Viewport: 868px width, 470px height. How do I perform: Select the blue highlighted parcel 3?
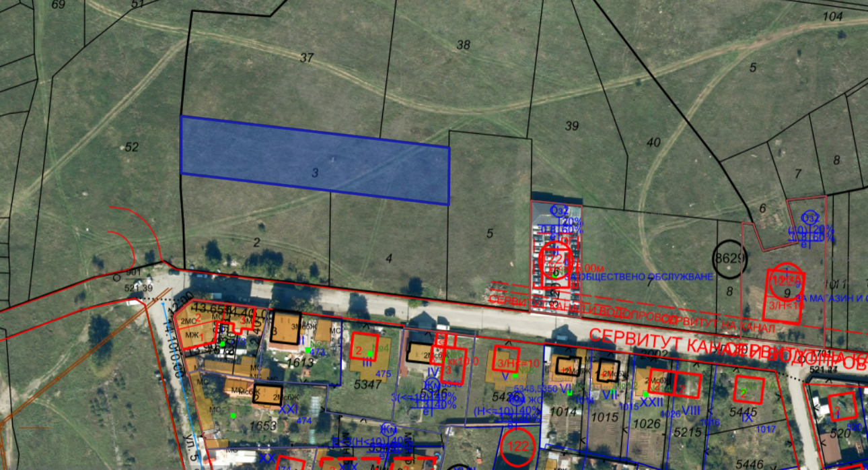point(314,160)
